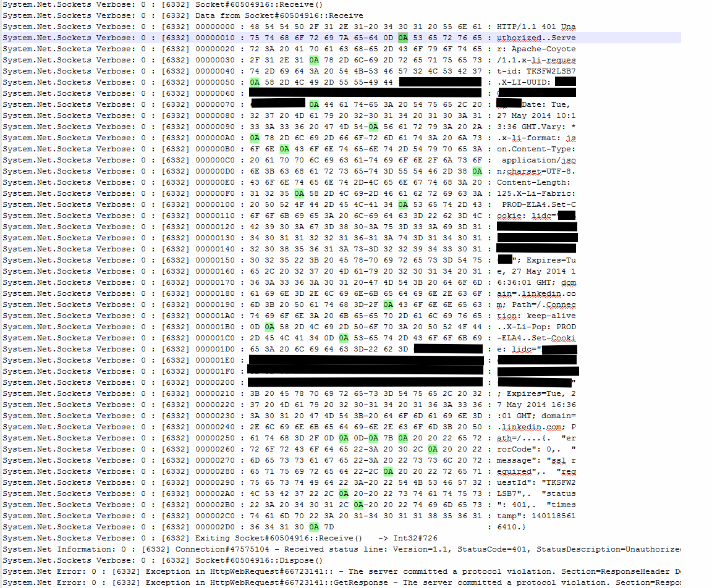Viewport: 712px width, 588px height.
Task: Click the decoded text '3:36 GMT.Vary: *'
Action: click(x=536, y=127)
